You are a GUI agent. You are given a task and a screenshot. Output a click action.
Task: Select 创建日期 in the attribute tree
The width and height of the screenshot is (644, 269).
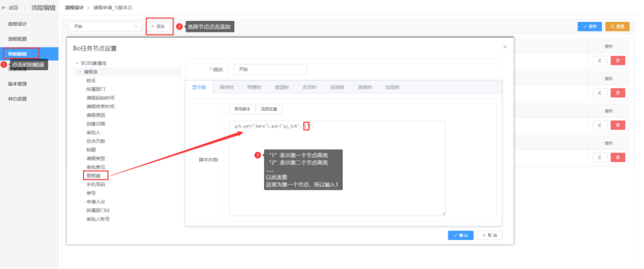click(96, 124)
